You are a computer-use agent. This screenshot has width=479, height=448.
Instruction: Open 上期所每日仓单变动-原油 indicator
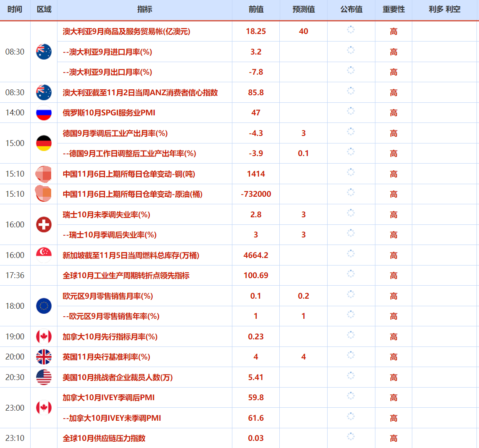coord(133,194)
